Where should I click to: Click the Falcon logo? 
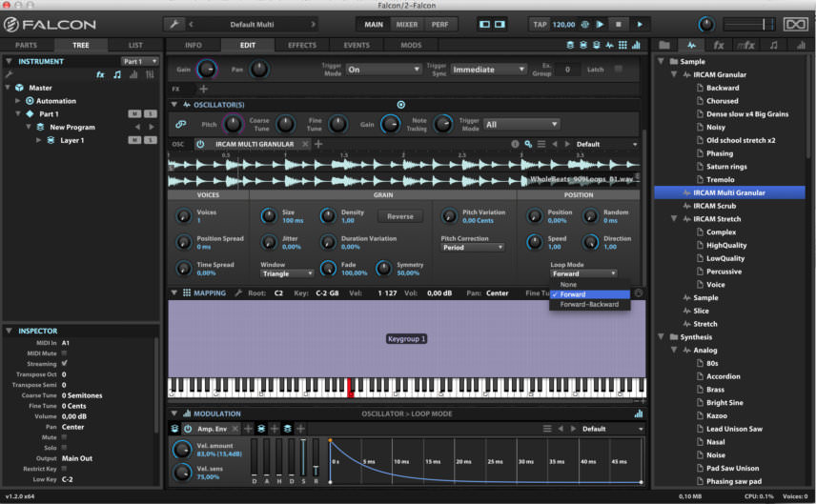[x=50, y=25]
